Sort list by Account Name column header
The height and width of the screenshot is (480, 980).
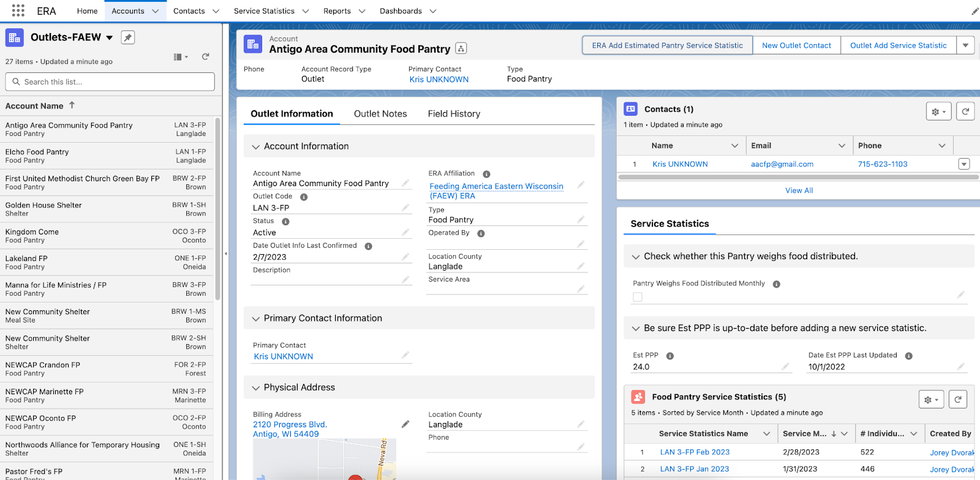(34, 106)
